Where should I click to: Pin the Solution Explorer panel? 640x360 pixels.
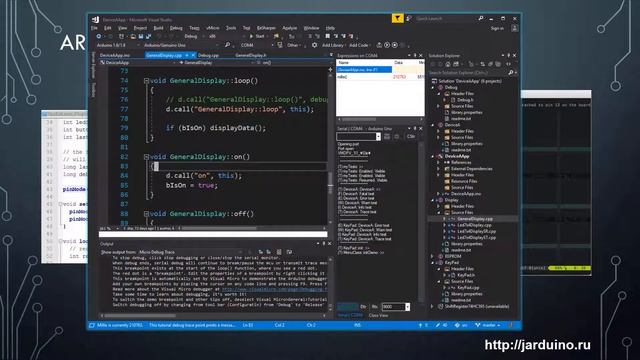[509, 55]
